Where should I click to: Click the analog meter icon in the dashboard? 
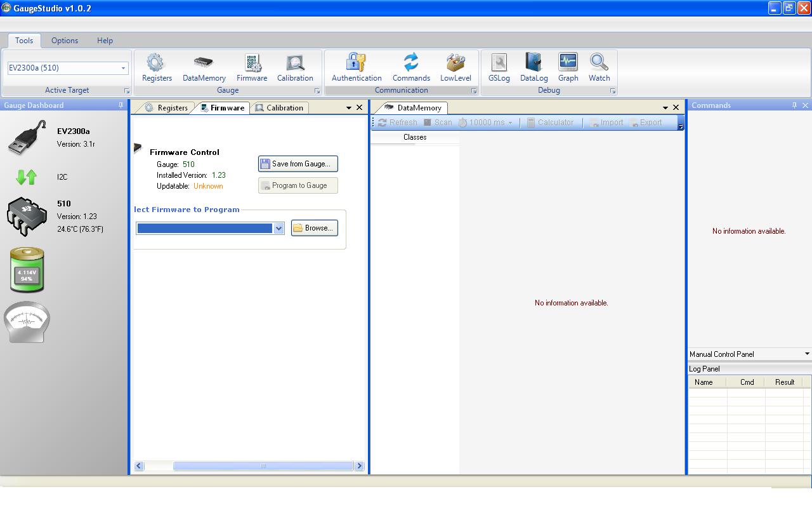27,322
